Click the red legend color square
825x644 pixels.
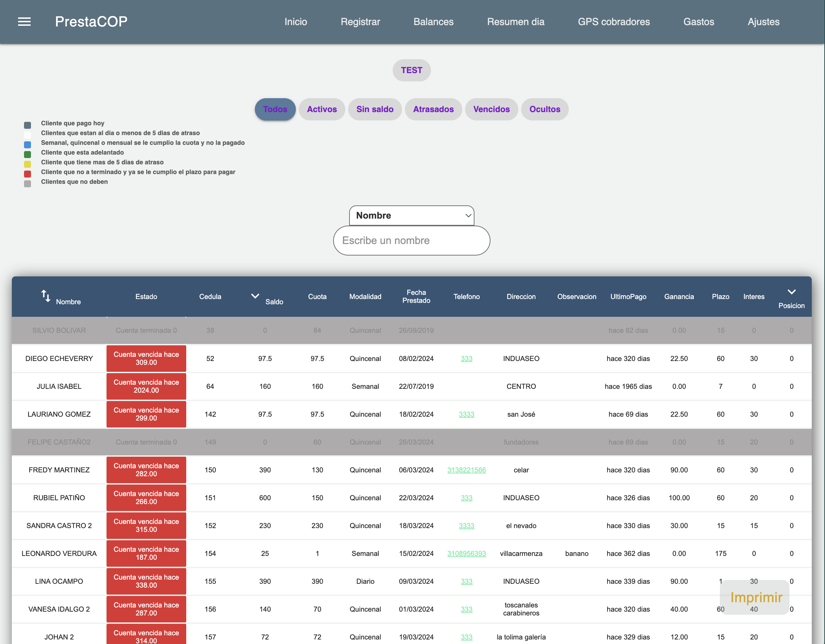coord(28,174)
